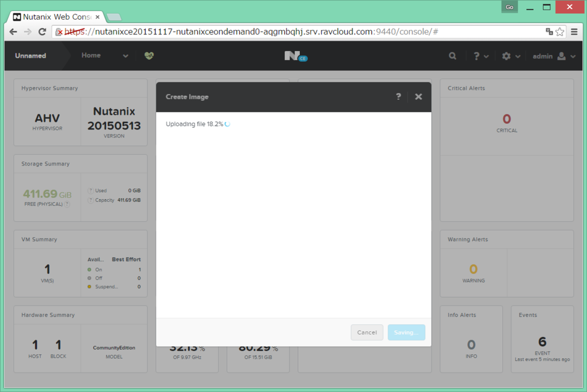Click the VM(S) count of 1
This screenshot has height=392, width=587.
47,269
